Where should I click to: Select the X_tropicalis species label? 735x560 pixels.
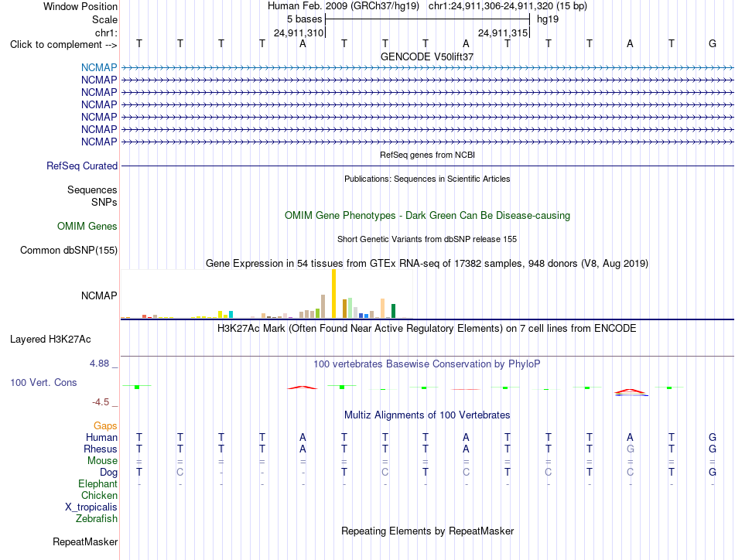click(91, 507)
